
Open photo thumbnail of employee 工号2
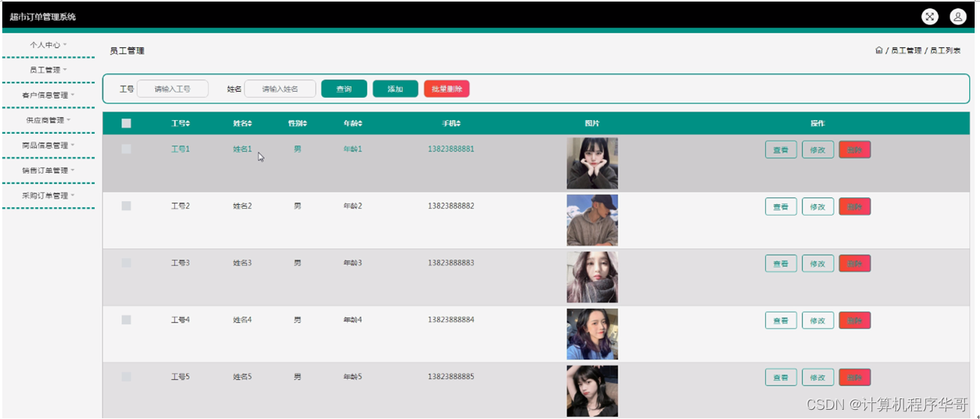tap(592, 220)
